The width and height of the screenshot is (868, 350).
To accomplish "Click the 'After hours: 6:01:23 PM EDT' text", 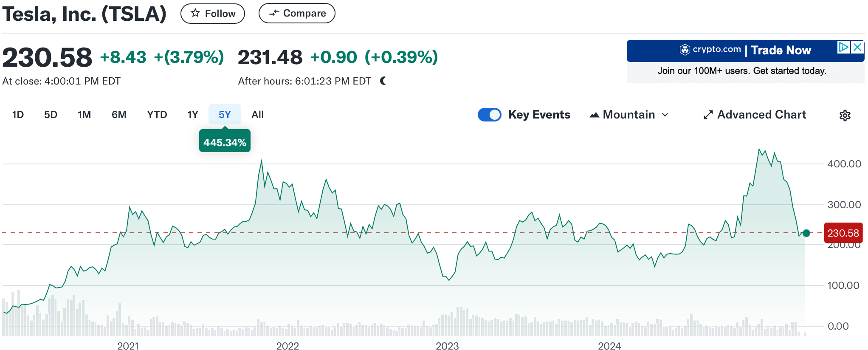I will 304,81.
